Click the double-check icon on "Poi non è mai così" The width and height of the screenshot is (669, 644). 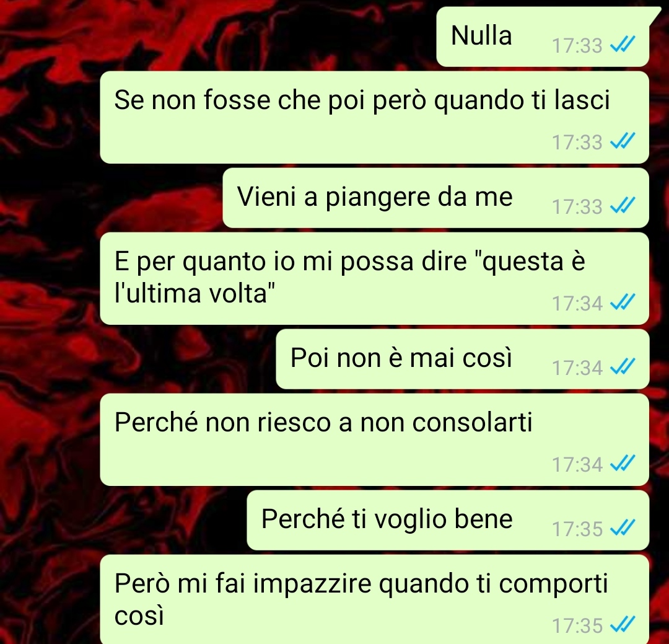coord(623,366)
